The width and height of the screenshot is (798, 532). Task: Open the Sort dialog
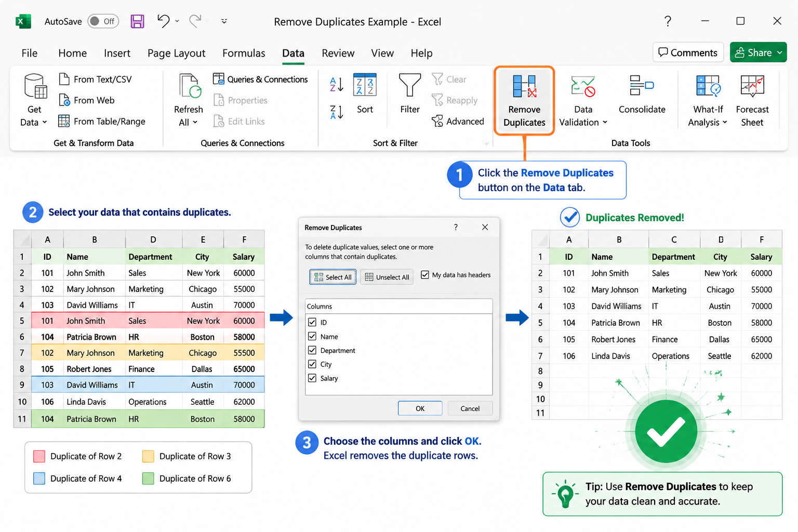point(365,94)
